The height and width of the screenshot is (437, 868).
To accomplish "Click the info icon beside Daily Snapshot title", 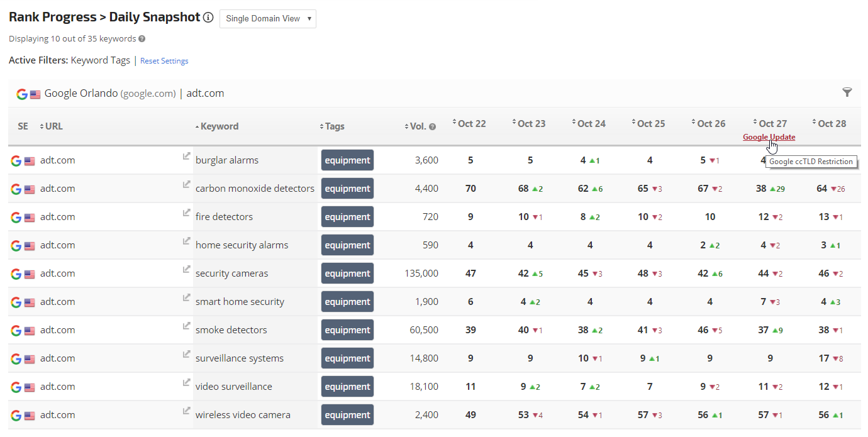I will 208,18.
